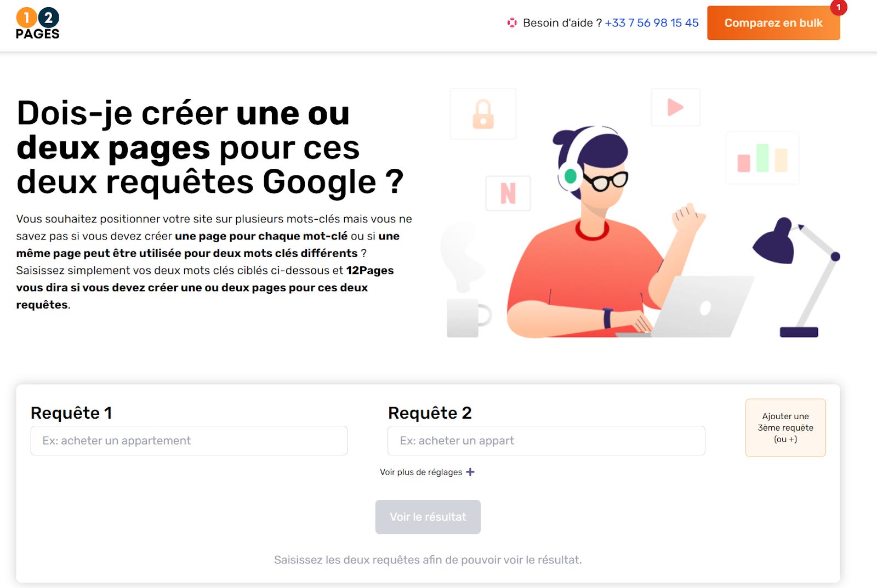Click the padlock icon in illustration
This screenshot has width=877, height=588.
tap(483, 114)
